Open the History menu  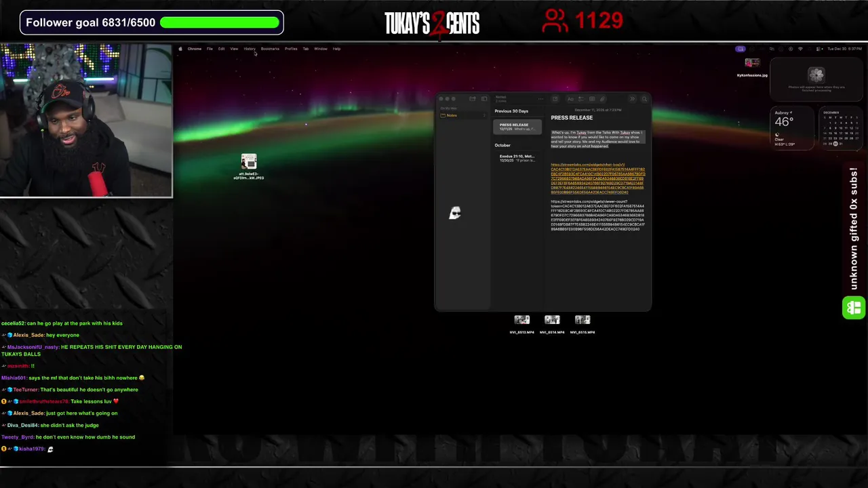point(250,49)
